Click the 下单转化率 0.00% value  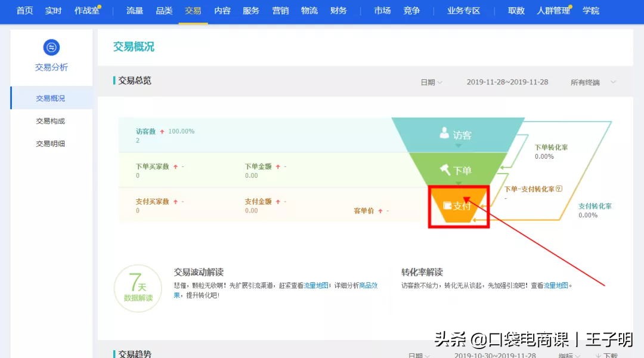(x=544, y=156)
